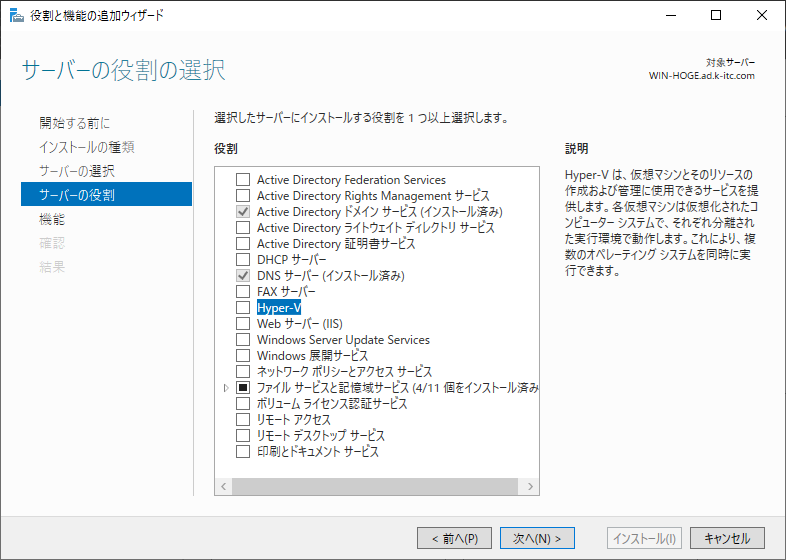The height and width of the screenshot is (560, 786).
Task: Proceed with 次へ(N) button
Action: 537,538
